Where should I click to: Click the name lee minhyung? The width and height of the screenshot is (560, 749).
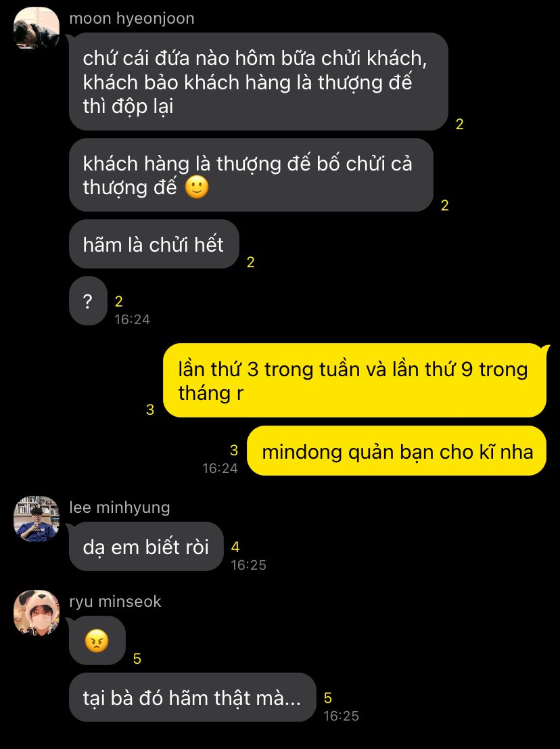pyautogui.click(x=120, y=507)
